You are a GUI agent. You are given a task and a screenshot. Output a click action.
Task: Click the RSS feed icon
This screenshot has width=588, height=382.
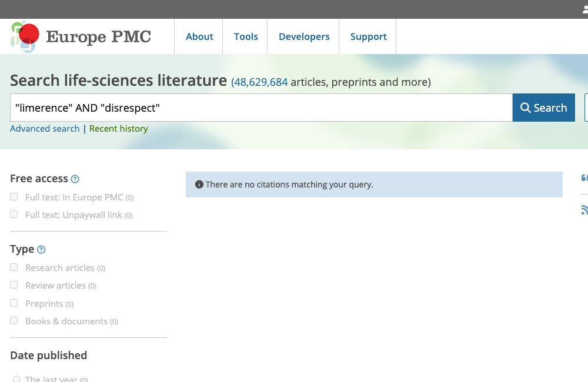(584, 210)
